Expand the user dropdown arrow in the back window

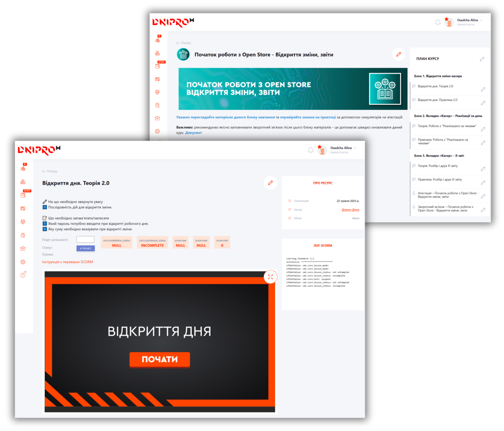[x=481, y=20]
